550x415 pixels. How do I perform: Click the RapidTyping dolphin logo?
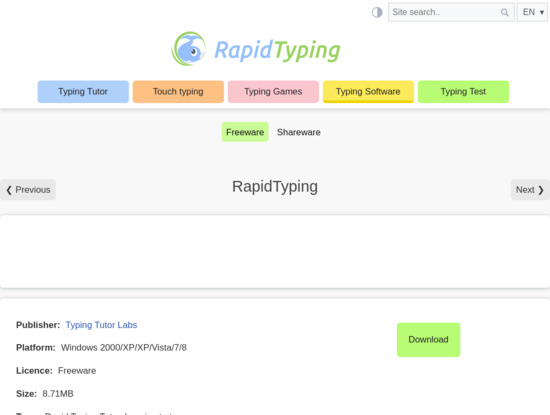tap(188, 49)
